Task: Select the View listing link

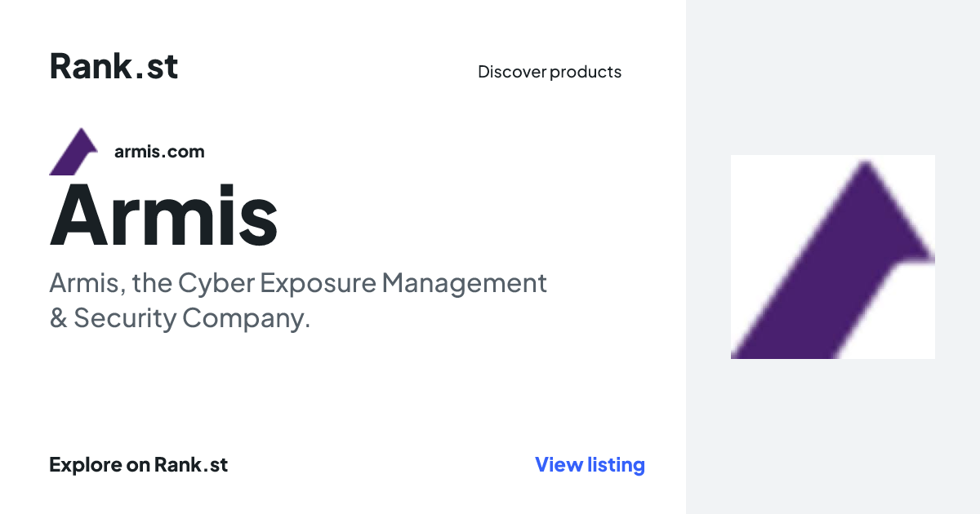Action: pyautogui.click(x=590, y=465)
